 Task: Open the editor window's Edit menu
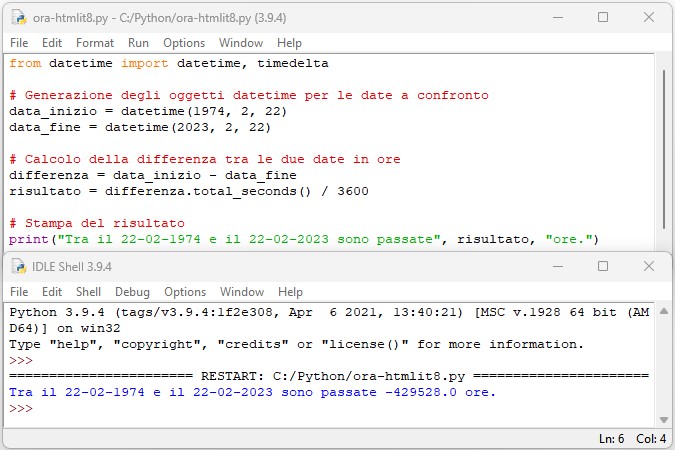coord(52,43)
